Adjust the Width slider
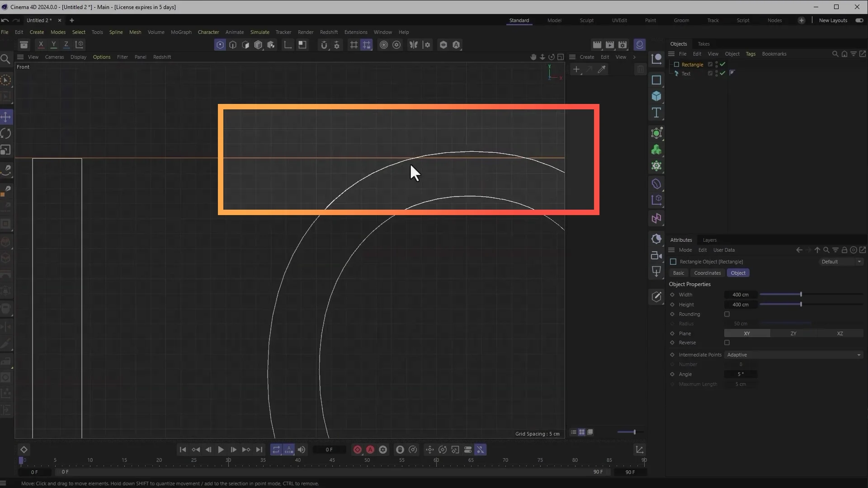Image resolution: width=868 pixels, height=488 pixels. 811,295
